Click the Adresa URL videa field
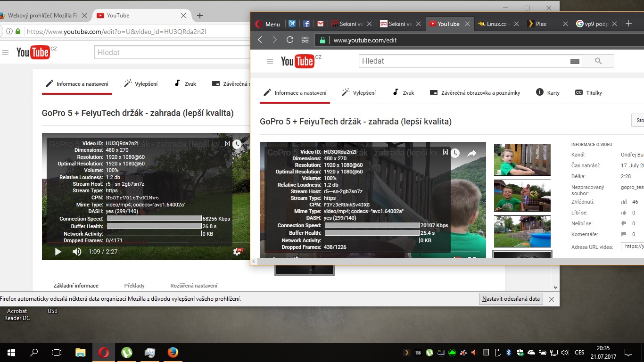 click(x=632, y=246)
